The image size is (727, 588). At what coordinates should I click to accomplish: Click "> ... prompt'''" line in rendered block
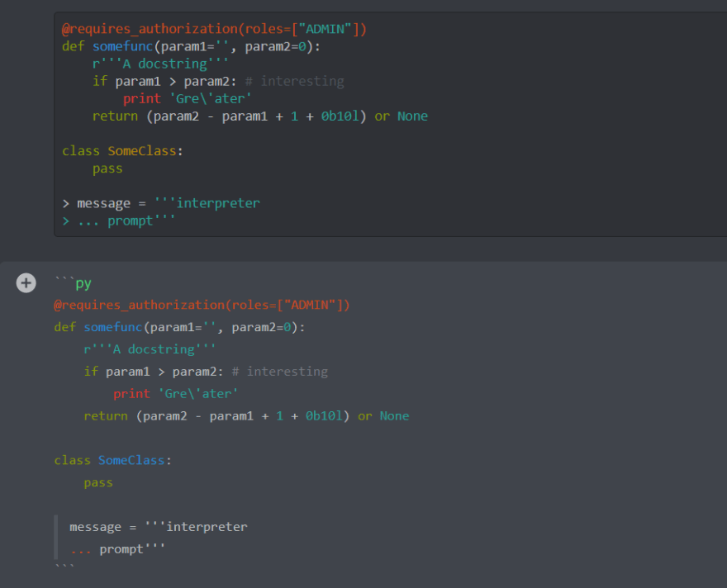pos(119,221)
